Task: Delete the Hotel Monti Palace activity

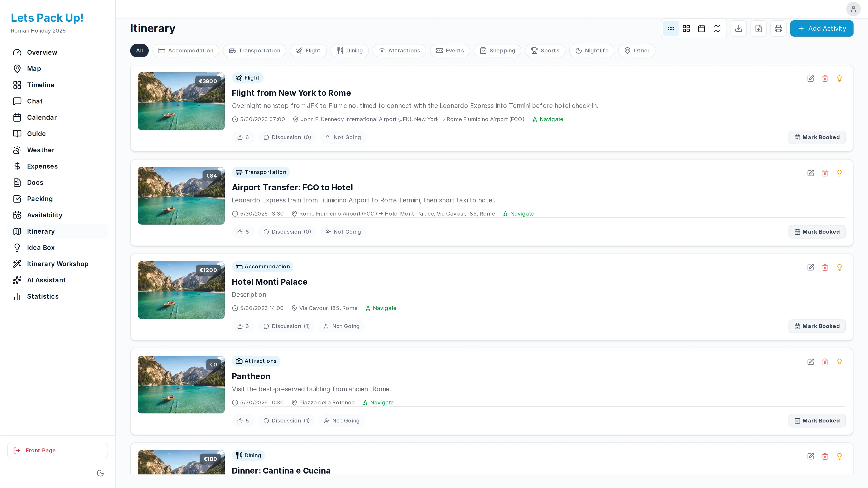Action: pyautogui.click(x=825, y=267)
